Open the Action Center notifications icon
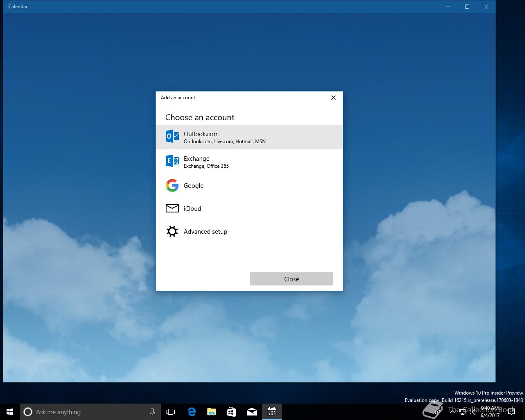 pos(511,412)
